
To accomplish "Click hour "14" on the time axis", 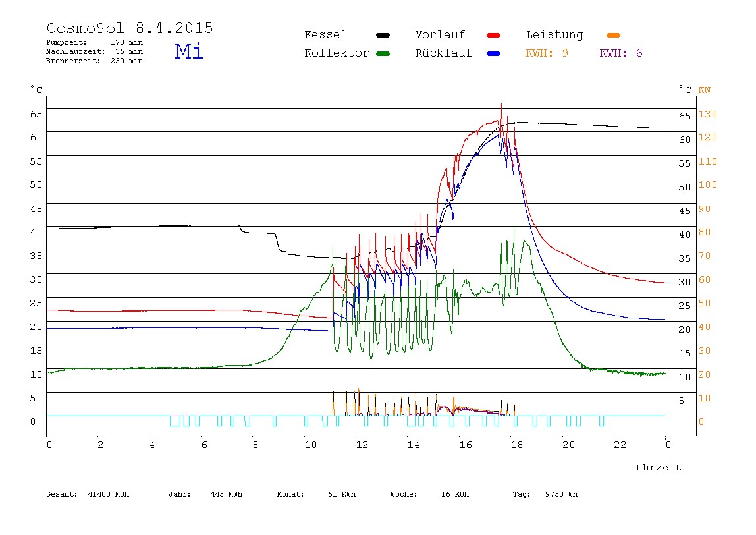I will (414, 445).
